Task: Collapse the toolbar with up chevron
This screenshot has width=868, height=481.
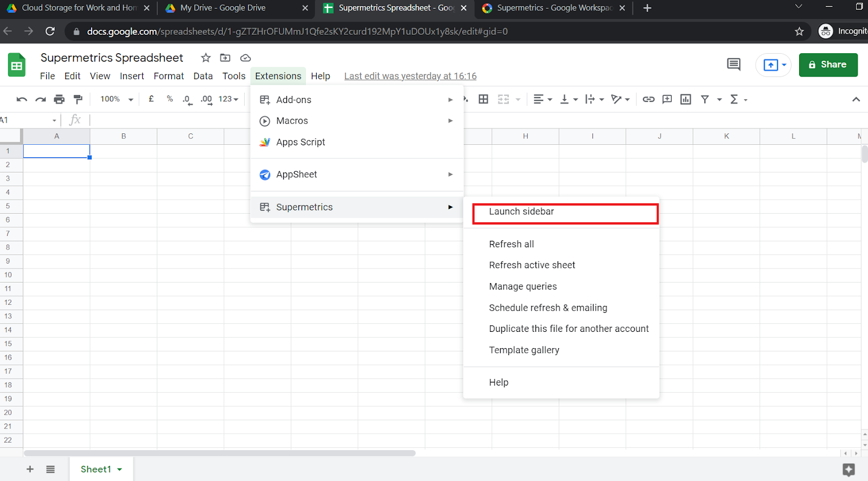Action: click(856, 99)
